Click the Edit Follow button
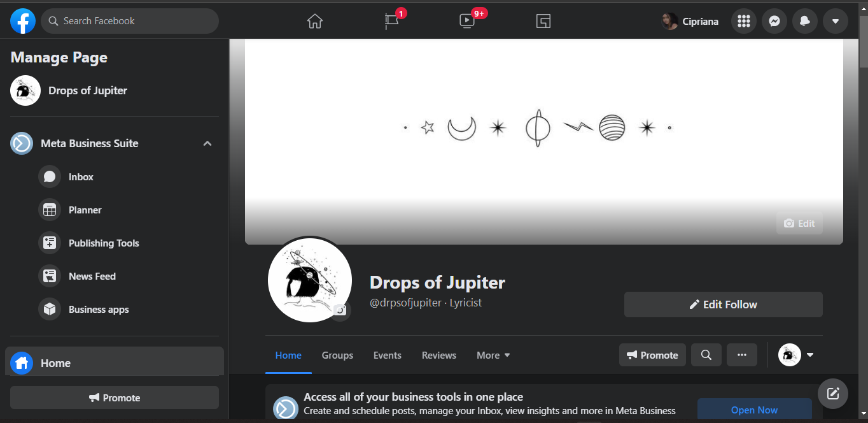 point(724,305)
